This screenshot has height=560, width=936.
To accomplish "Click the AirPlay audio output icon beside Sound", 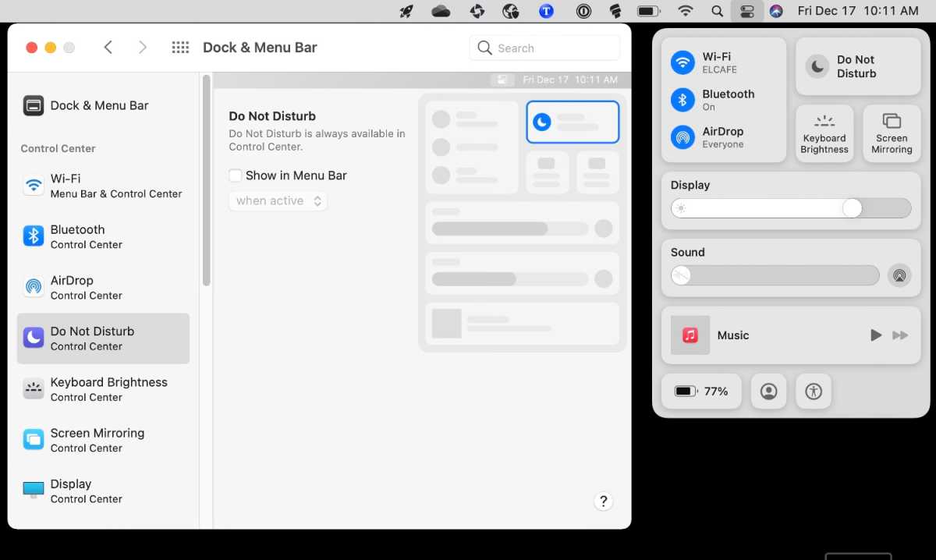I will click(899, 275).
